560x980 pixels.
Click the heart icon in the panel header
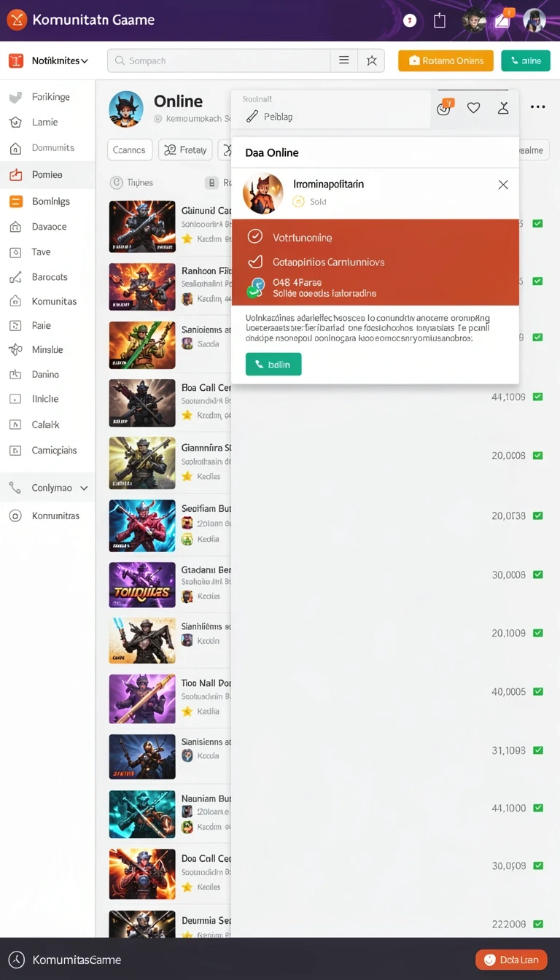(x=474, y=108)
